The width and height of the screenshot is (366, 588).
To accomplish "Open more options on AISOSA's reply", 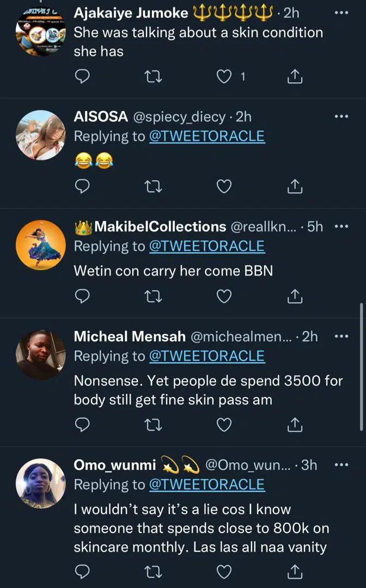I will 341,116.
